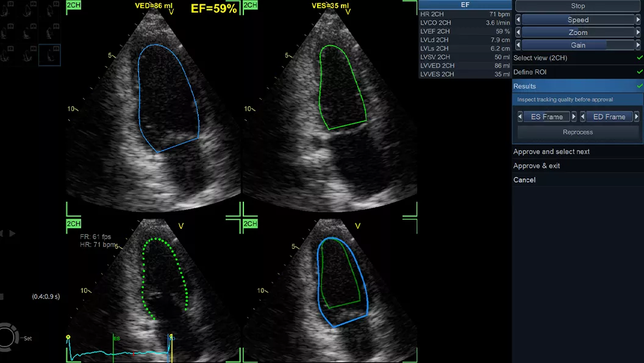This screenshot has height=363, width=644.
Task: Step ES Frame back with left arrow
Action: pyautogui.click(x=520, y=117)
